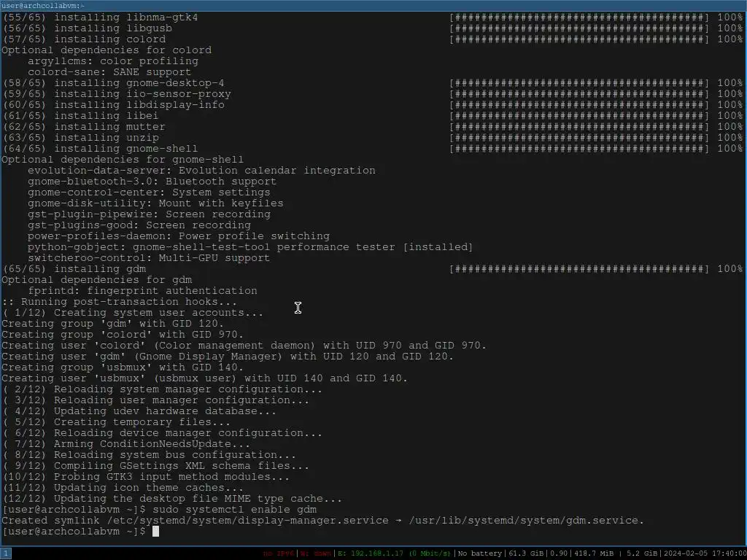Click the ethernet IP 192.168.1.17 status
The width and height of the screenshot is (747, 560).
(394, 554)
